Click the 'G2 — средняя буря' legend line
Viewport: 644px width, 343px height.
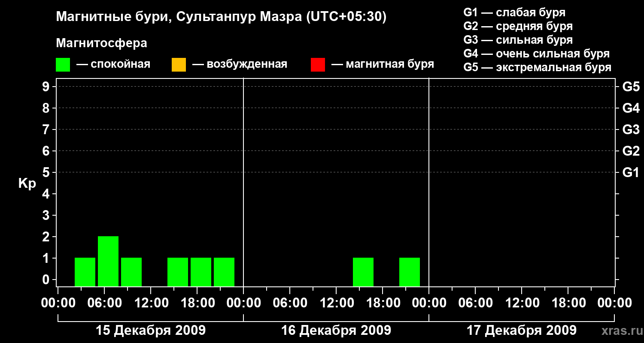pyautogui.click(x=518, y=26)
